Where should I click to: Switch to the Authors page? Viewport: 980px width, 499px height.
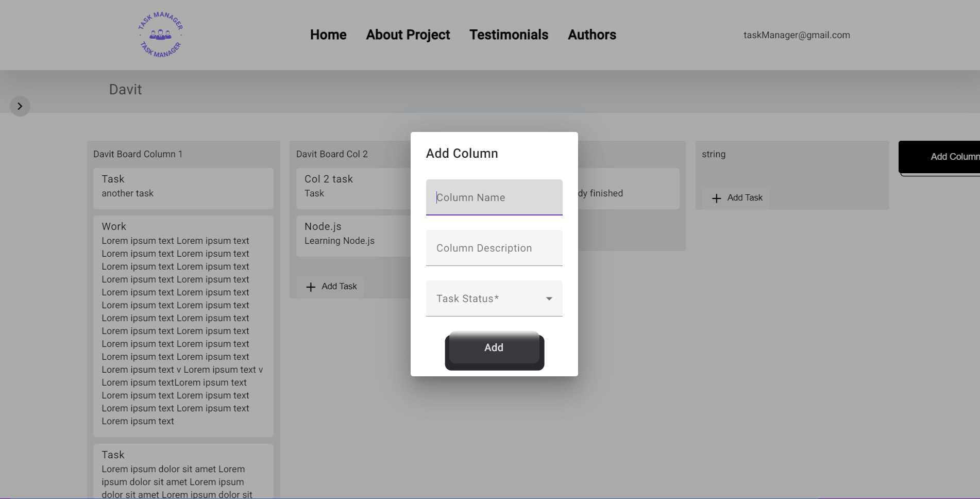[x=592, y=35]
